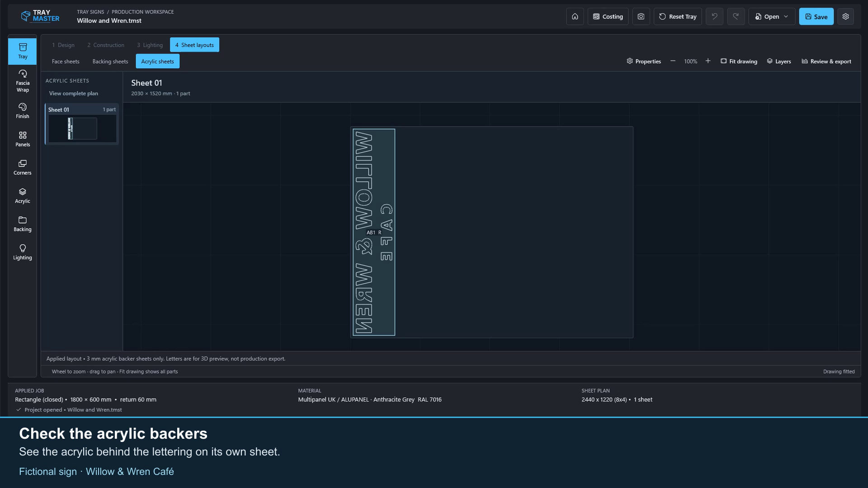The image size is (868, 488).
Task: Click the 100% zoom level value
Action: (690, 61)
